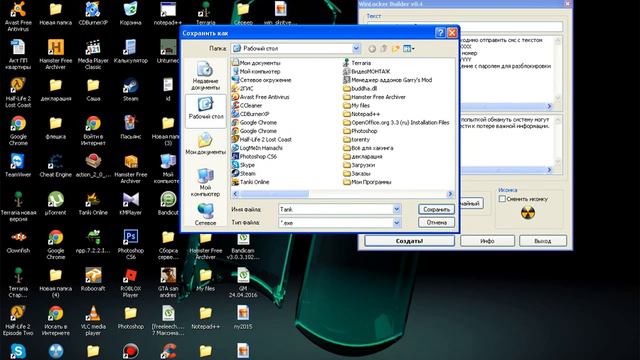Select the torenty folder in the file list
This screenshot has height=360, width=640.
(x=356, y=140)
